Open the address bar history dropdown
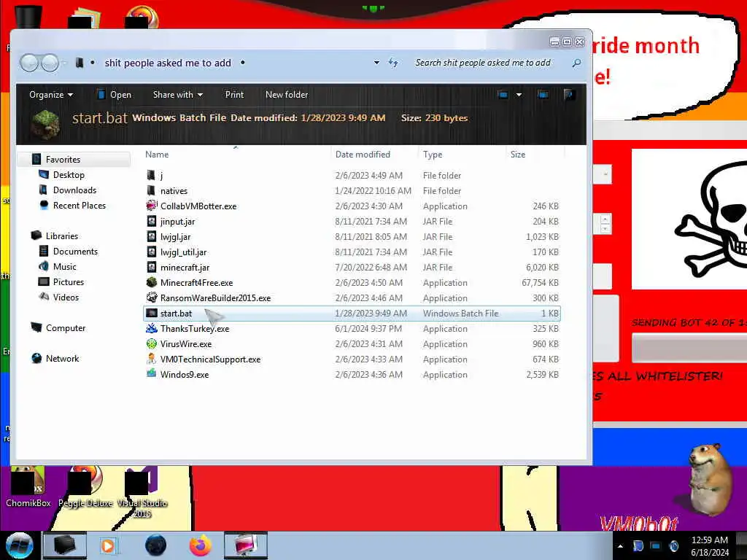 click(x=376, y=63)
